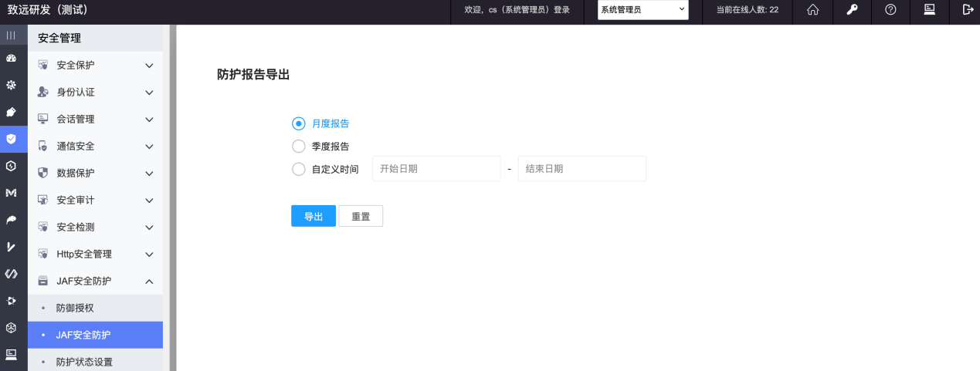Image resolution: width=980 pixels, height=371 pixels.
Task: Click the 重置 button
Action: [x=361, y=217]
